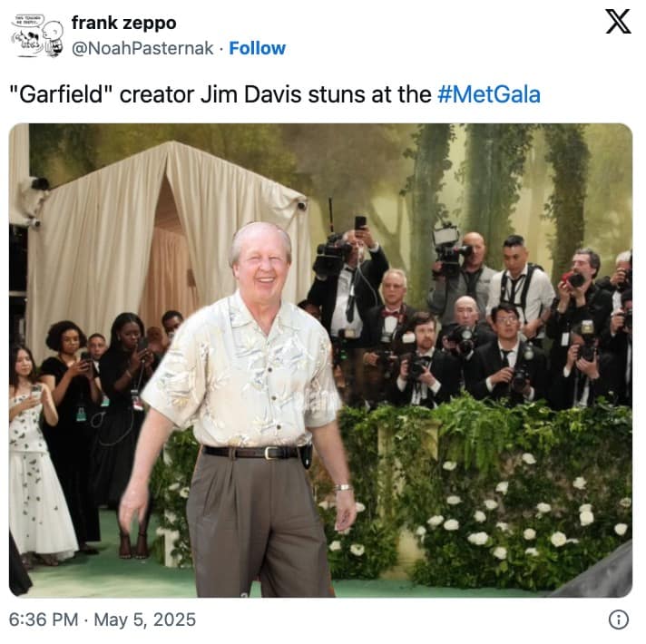Open the 6:36 PM timestamp
The image size is (646, 644).
point(44,620)
